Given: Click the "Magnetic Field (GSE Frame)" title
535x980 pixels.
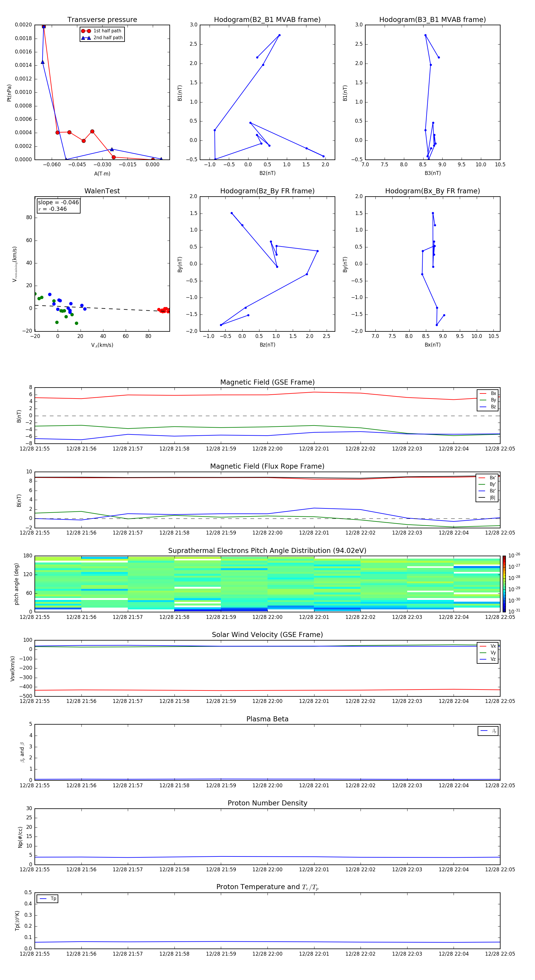Looking at the screenshot, I should 267,382.
